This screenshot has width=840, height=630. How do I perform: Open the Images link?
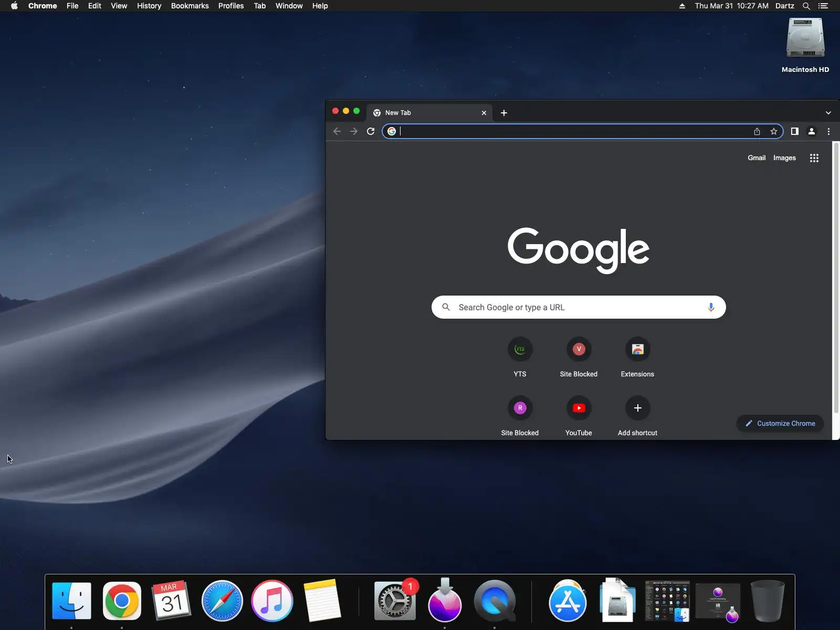click(x=784, y=158)
